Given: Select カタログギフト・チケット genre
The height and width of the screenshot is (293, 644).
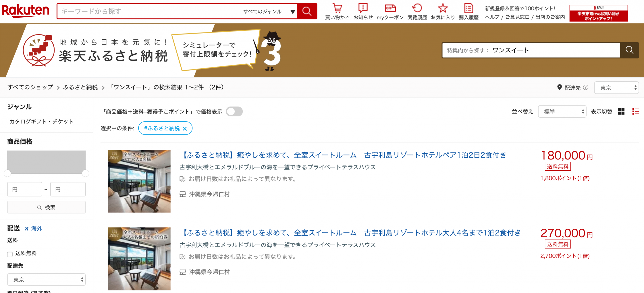Looking at the screenshot, I should [x=42, y=121].
